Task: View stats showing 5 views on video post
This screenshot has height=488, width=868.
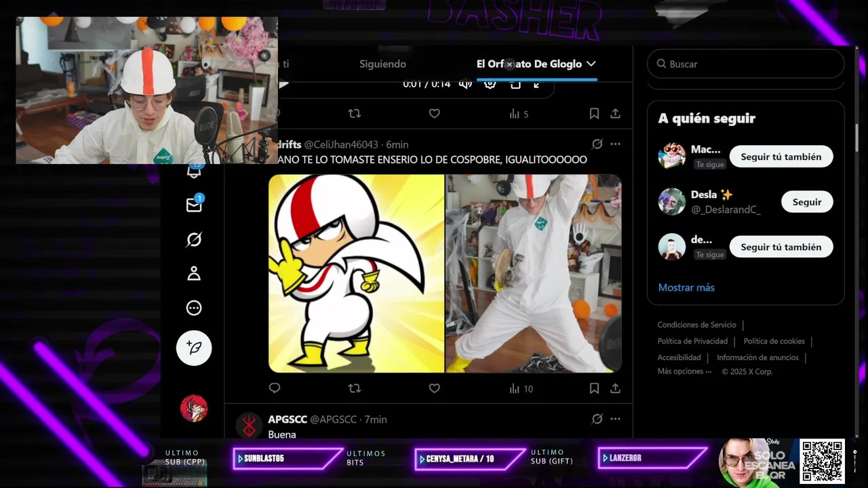Action: click(519, 114)
